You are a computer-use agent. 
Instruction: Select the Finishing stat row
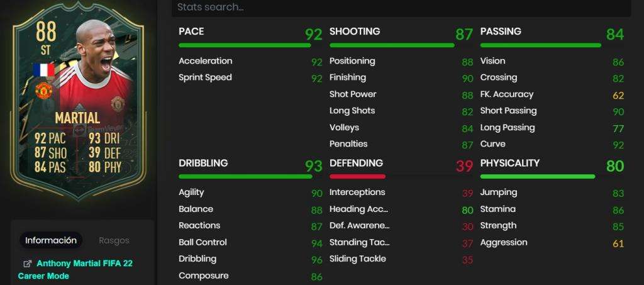pos(401,77)
